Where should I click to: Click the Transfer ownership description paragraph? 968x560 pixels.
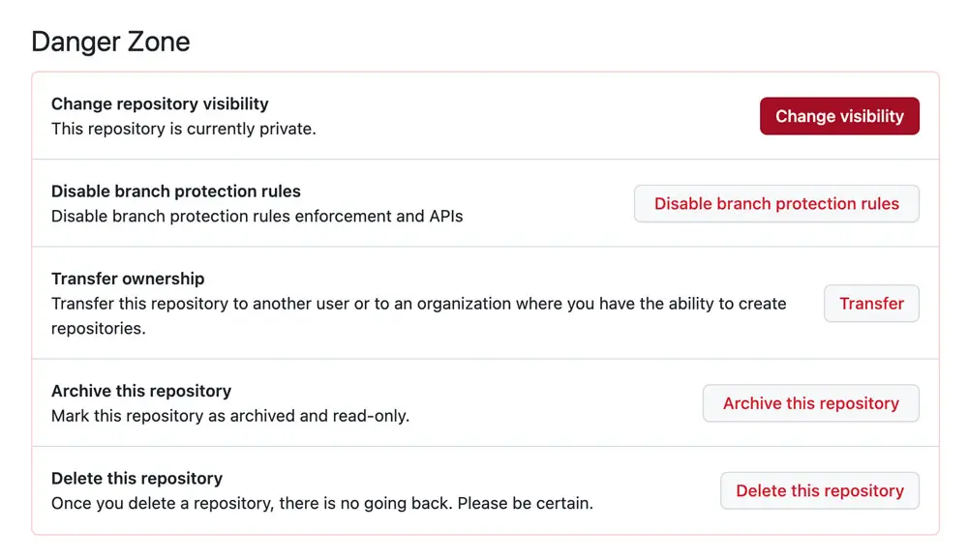pos(418,304)
